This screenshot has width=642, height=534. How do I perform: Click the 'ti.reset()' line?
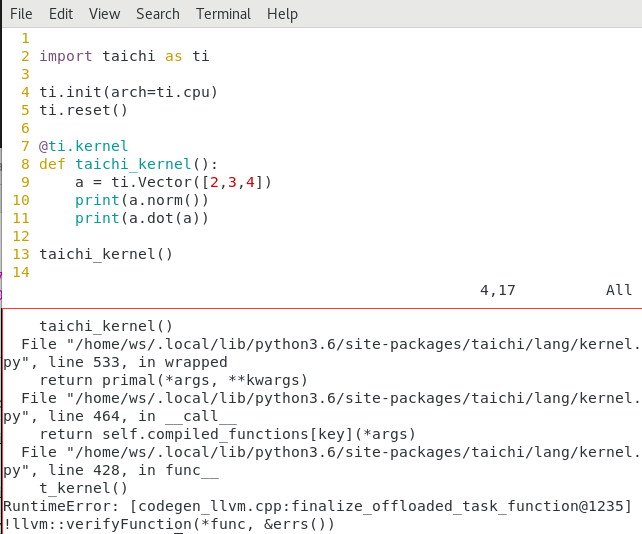point(83,110)
